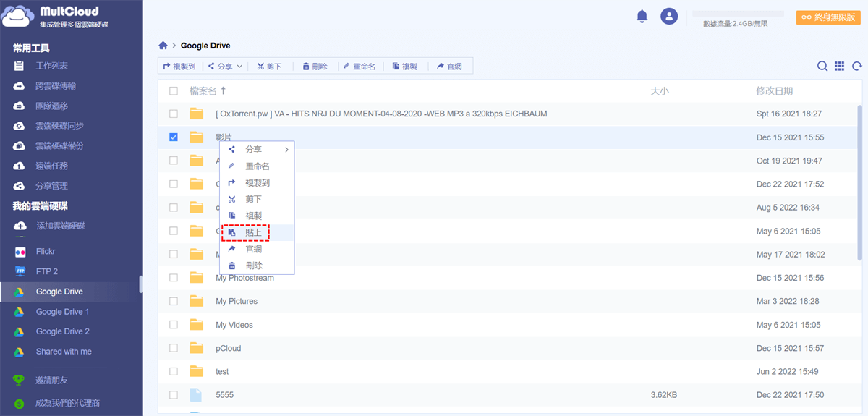This screenshot has height=416, width=868.
Task: Click 複製到 button in toolbar
Action: pos(179,67)
